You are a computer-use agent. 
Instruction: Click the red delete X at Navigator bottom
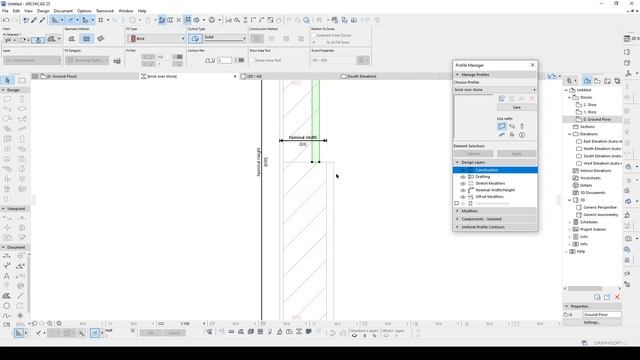point(617,297)
